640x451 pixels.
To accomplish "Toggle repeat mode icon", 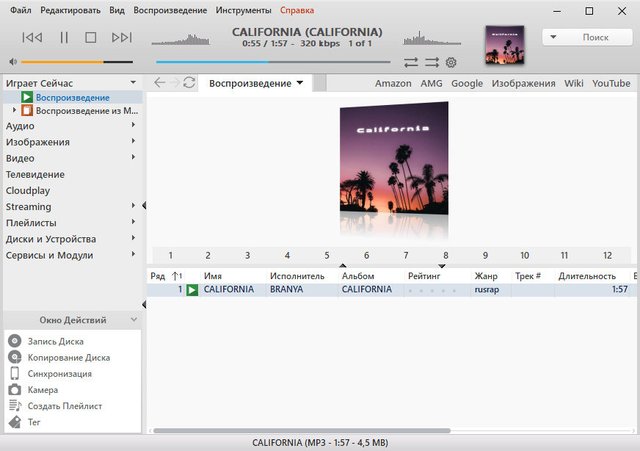I will (411, 62).
